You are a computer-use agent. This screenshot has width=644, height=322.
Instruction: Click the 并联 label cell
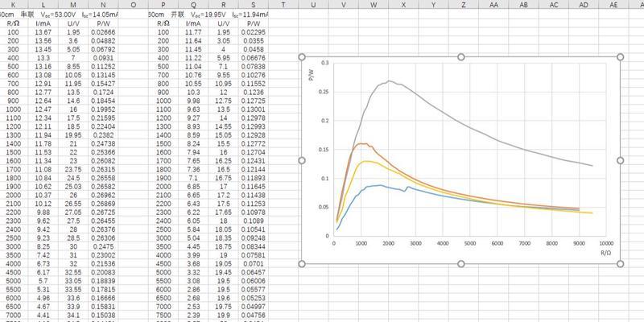tap(179, 14)
